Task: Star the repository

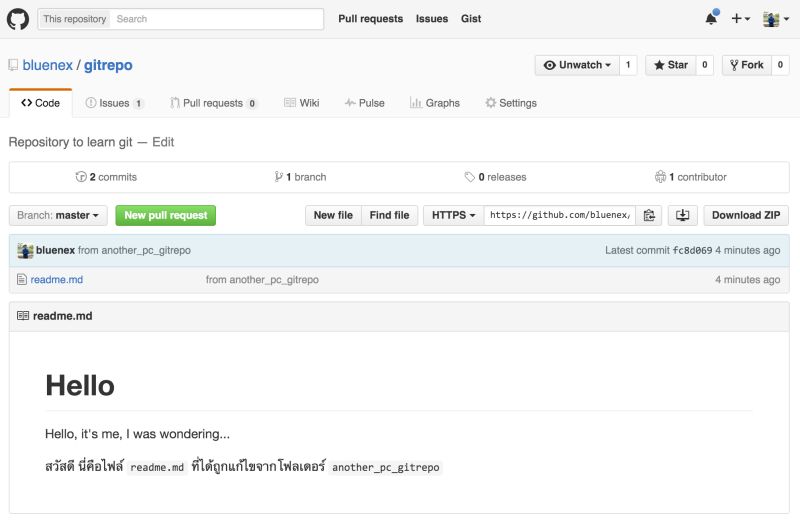Action: [x=670, y=65]
